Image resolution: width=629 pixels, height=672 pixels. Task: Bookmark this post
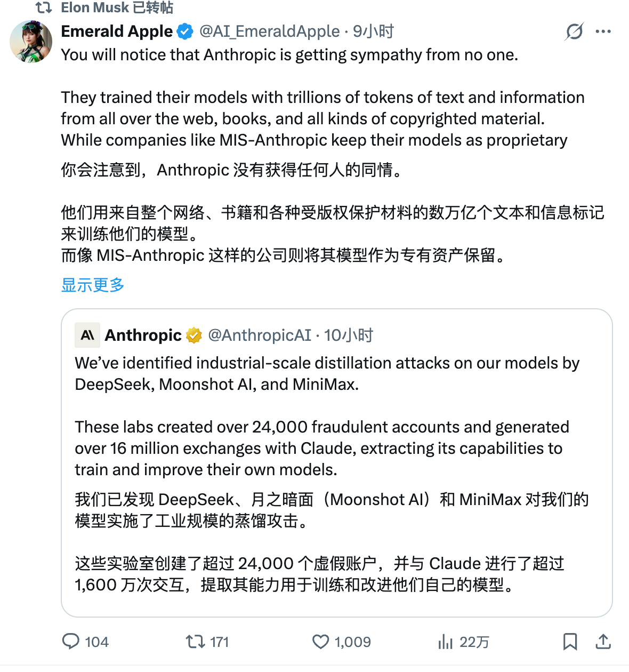click(x=570, y=642)
